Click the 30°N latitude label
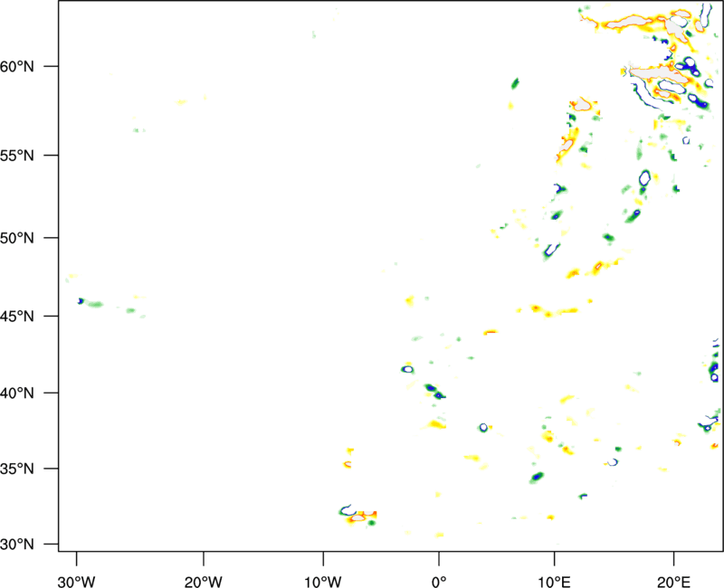 click(17, 545)
